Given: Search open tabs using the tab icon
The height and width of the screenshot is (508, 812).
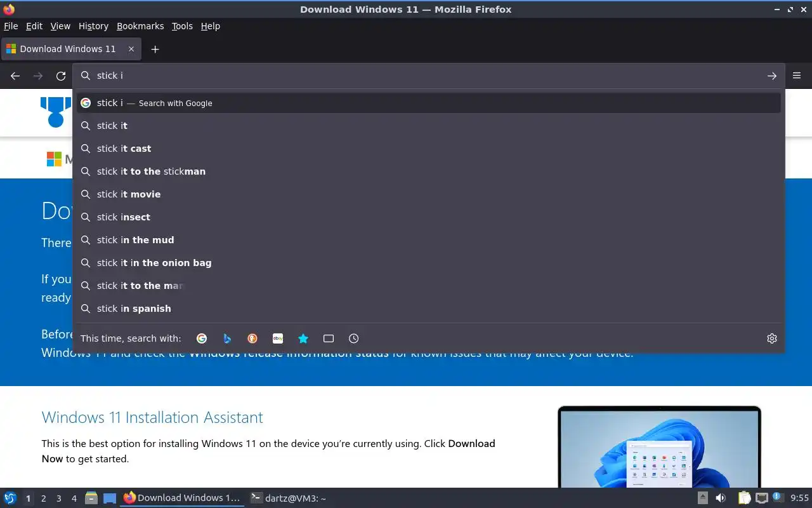Looking at the screenshot, I should [329, 338].
